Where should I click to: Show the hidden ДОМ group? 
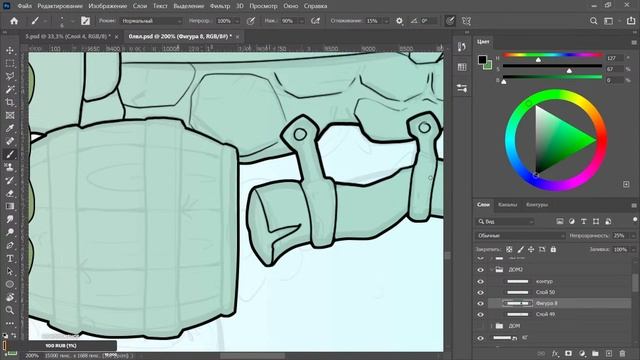click(480, 326)
